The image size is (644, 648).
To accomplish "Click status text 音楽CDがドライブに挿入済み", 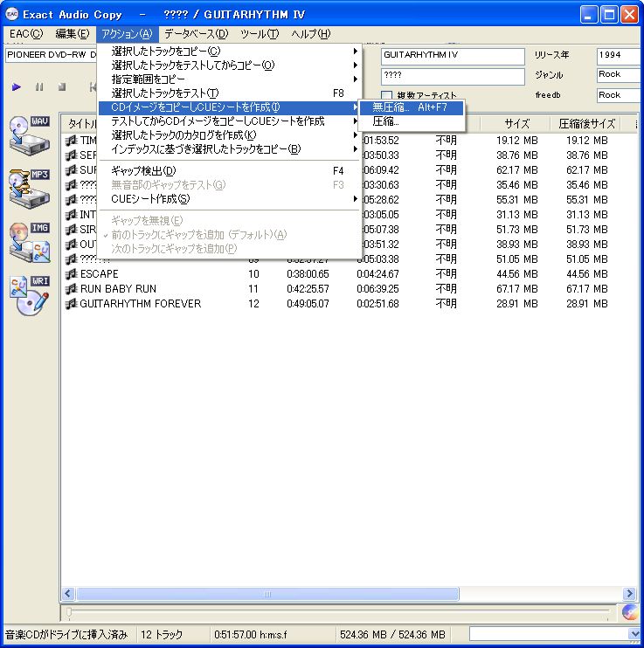I will click(x=66, y=634).
